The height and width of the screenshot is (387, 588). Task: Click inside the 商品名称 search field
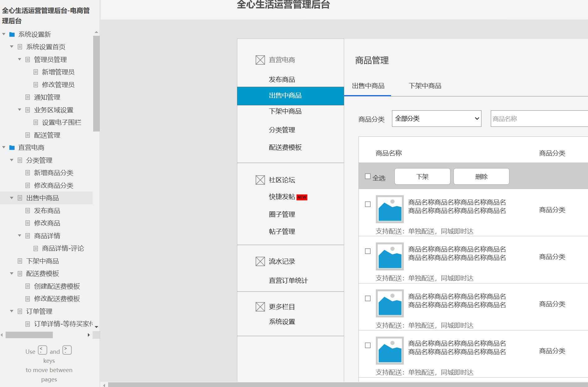click(537, 118)
